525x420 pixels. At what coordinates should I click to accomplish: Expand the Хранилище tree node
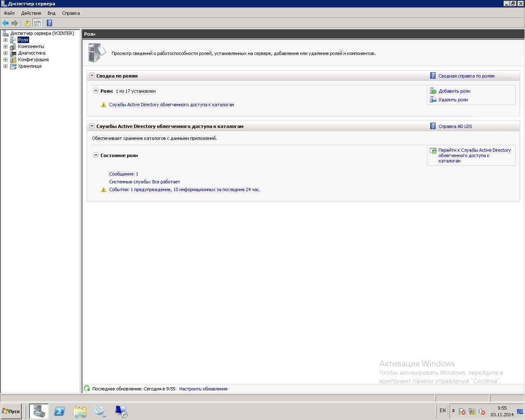coord(5,66)
